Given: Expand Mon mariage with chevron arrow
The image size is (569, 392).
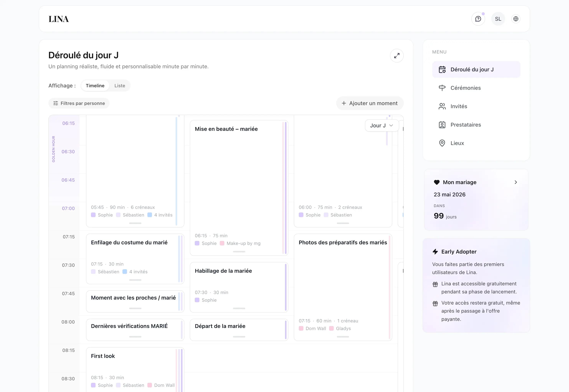Looking at the screenshot, I should tap(515, 182).
